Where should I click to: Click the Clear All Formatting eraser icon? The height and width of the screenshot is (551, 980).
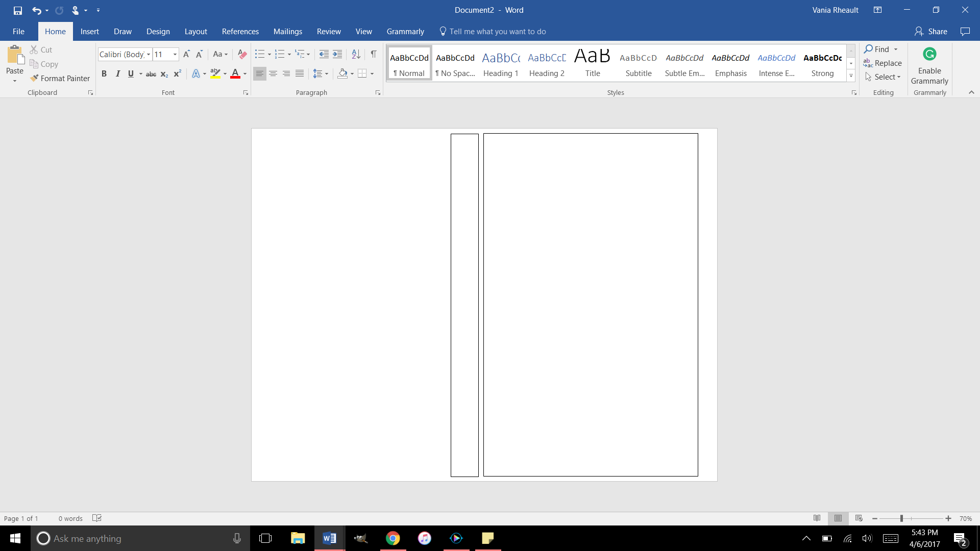click(242, 54)
